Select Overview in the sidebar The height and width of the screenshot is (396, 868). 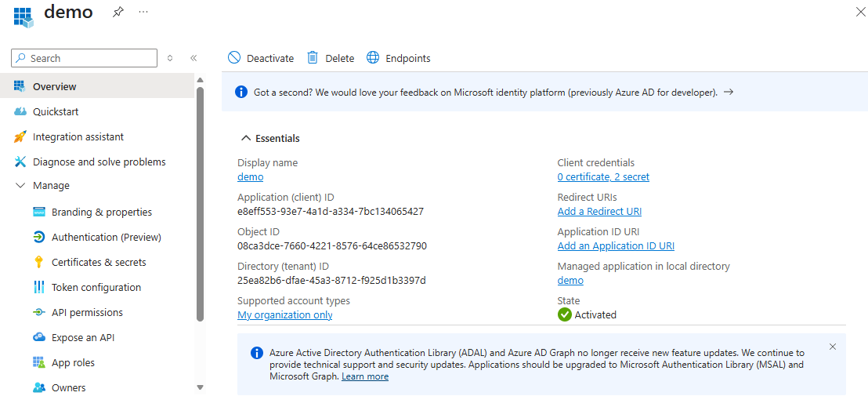[x=97, y=86]
